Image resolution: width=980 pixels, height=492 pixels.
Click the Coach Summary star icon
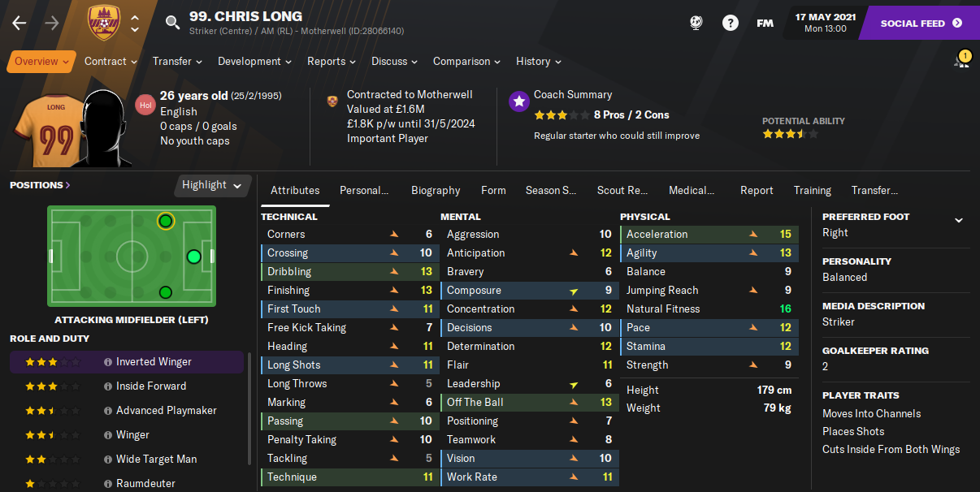click(x=518, y=101)
